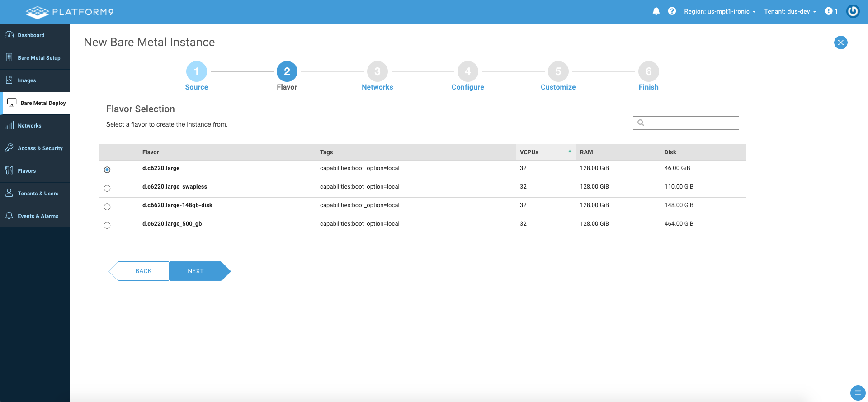Click the Flavors utensils icon
This screenshot has width=868, height=402.
pyautogui.click(x=9, y=170)
